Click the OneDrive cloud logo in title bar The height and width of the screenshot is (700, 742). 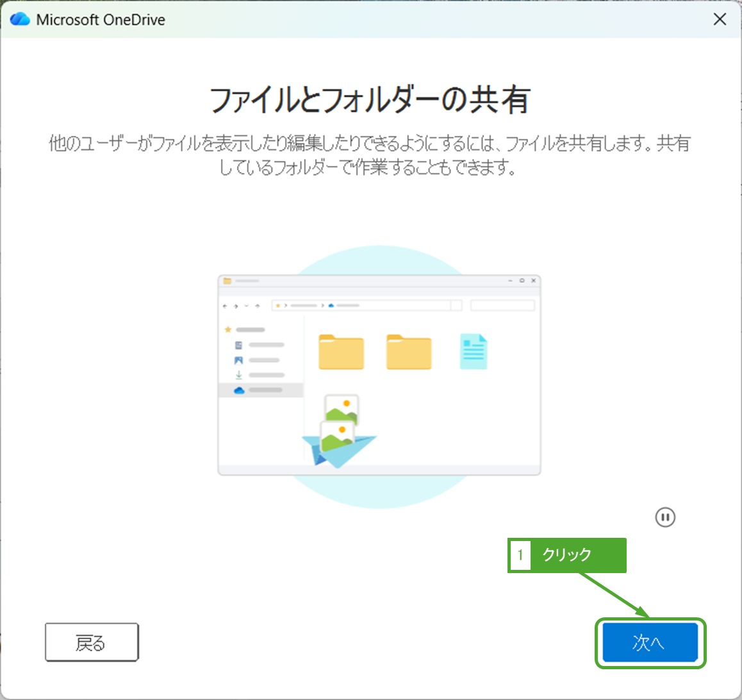[x=20, y=19]
